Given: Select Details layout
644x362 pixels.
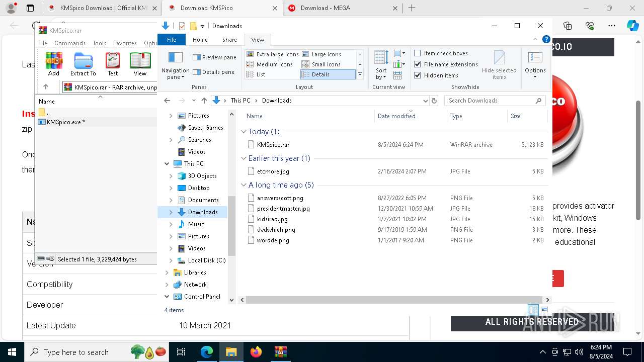Looking at the screenshot, I should [x=328, y=74].
